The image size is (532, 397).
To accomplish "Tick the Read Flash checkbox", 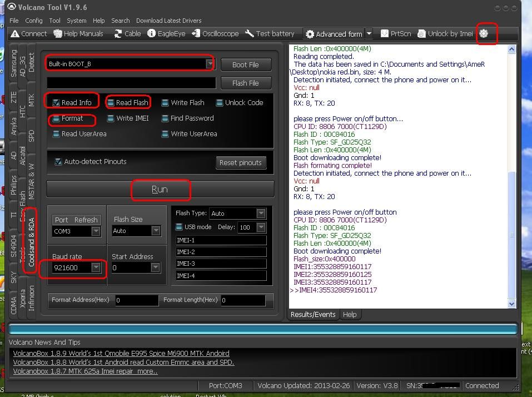I will click(111, 102).
